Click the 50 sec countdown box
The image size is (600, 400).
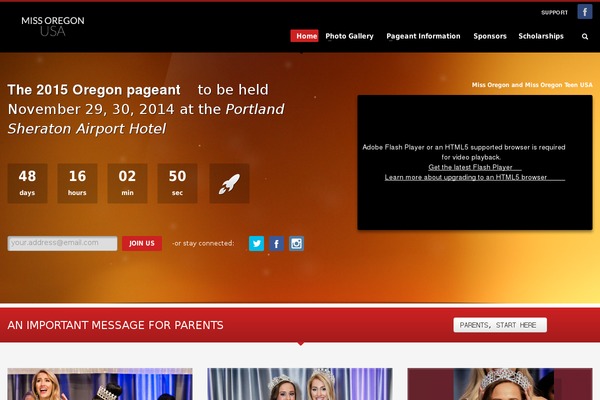tap(177, 183)
